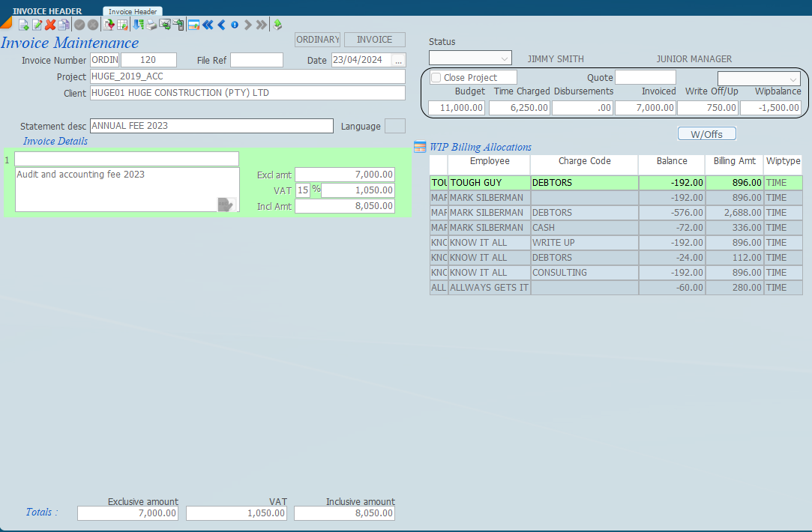
Task: Click the red X delete icon
Action: pyautogui.click(x=50, y=25)
